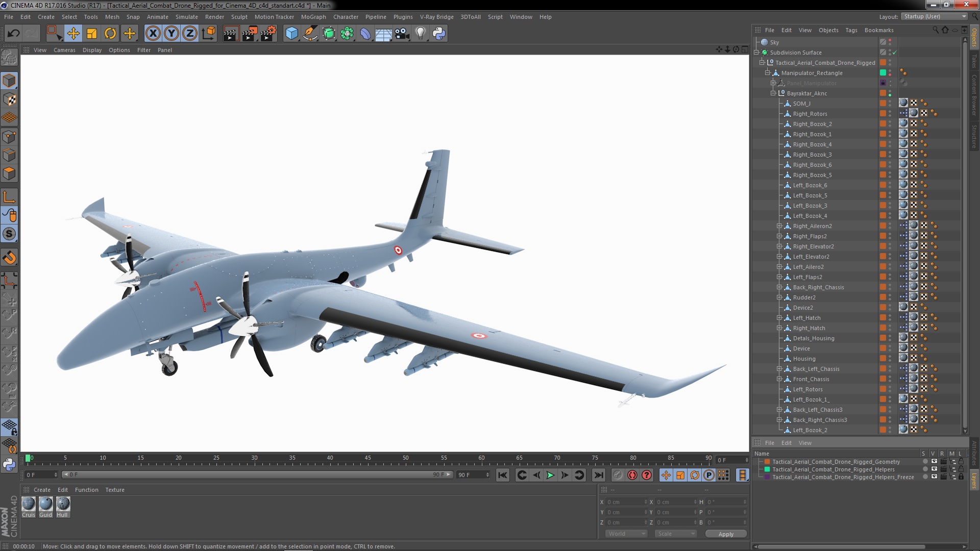
Task: Toggle Subdivision Surface enabled checkmark
Action: (x=894, y=53)
